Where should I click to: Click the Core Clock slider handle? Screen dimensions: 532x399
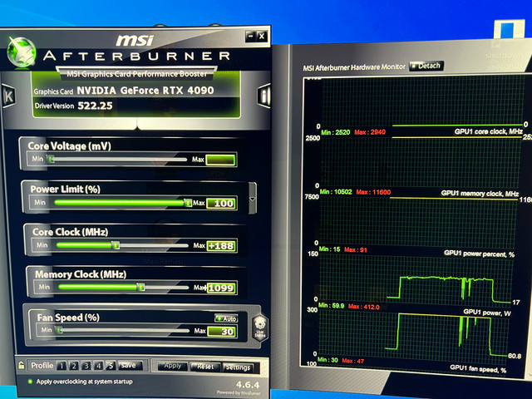[116, 245]
